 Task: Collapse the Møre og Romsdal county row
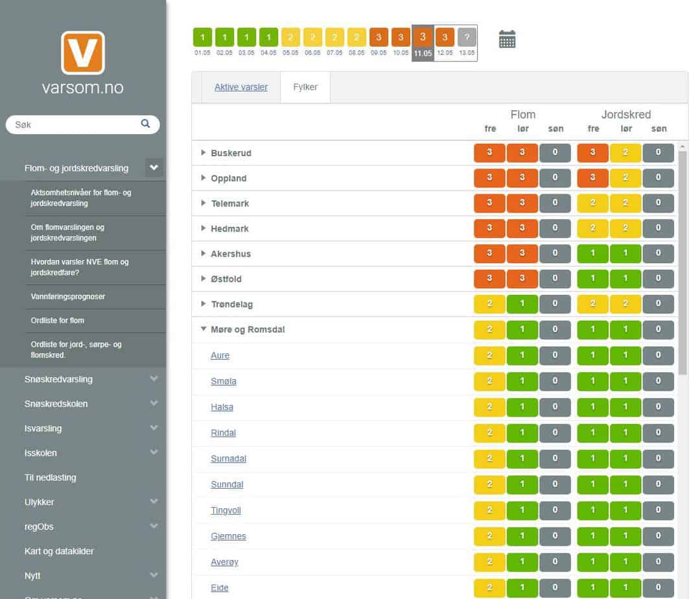(x=204, y=329)
